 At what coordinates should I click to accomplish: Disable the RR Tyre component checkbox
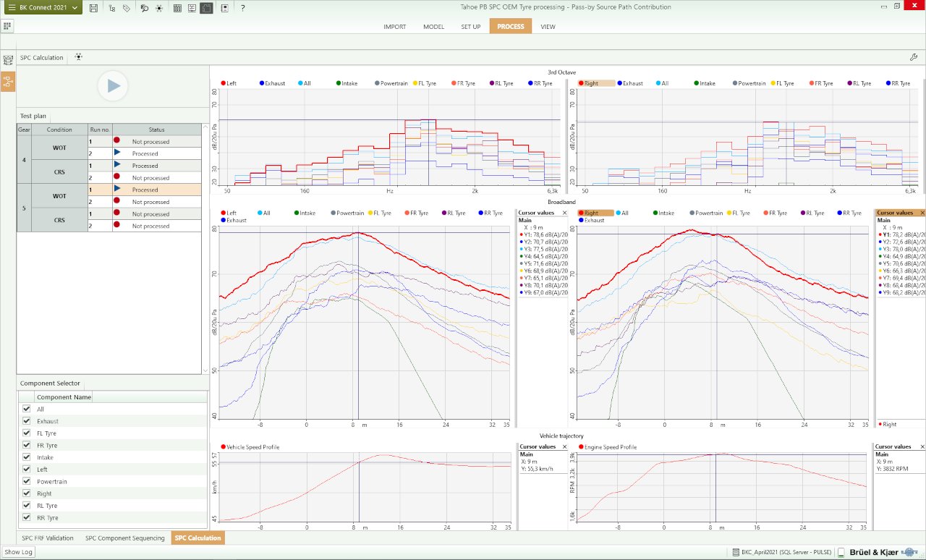(27, 518)
